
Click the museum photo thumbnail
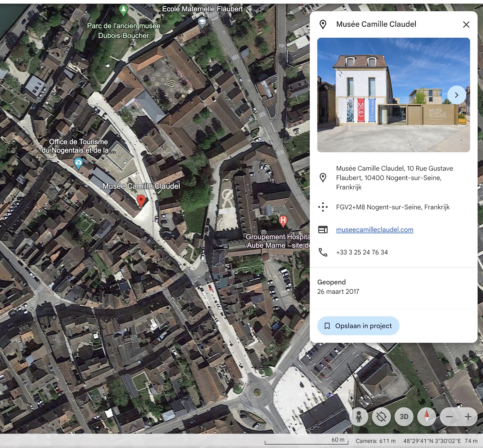point(393,95)
